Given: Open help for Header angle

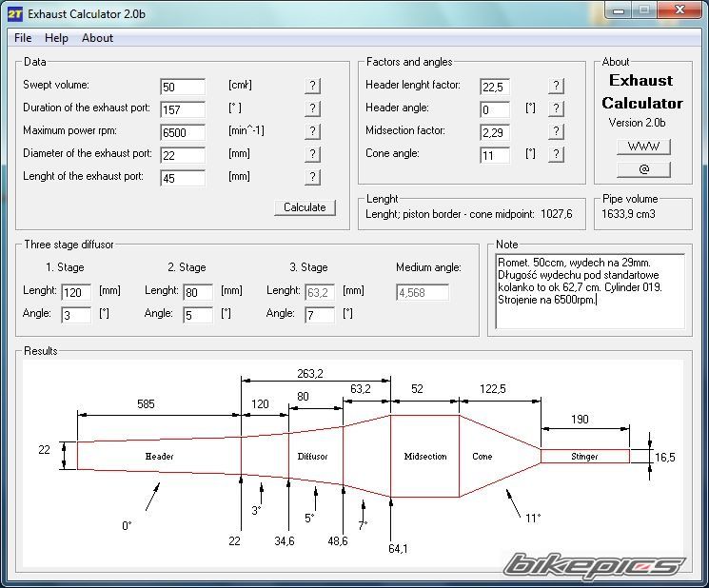Looking at the screenshot, I should pos(557,108).
